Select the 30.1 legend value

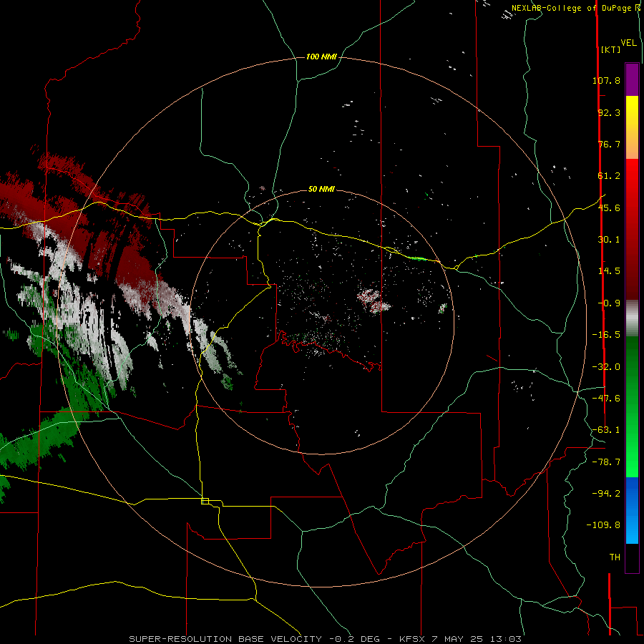609,240
